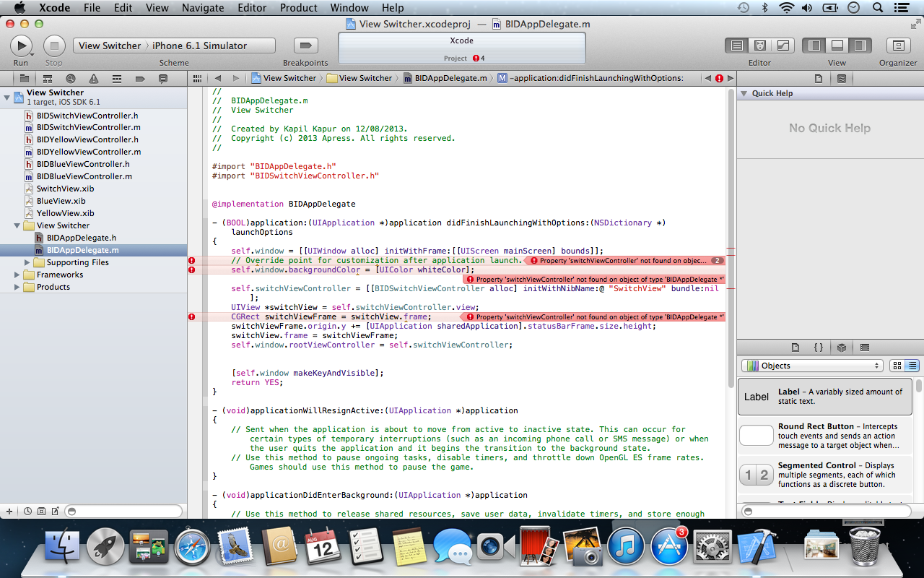Click the error marker beside CGRect line
Viewport: 924px width, 578px height.
(192, 316)
